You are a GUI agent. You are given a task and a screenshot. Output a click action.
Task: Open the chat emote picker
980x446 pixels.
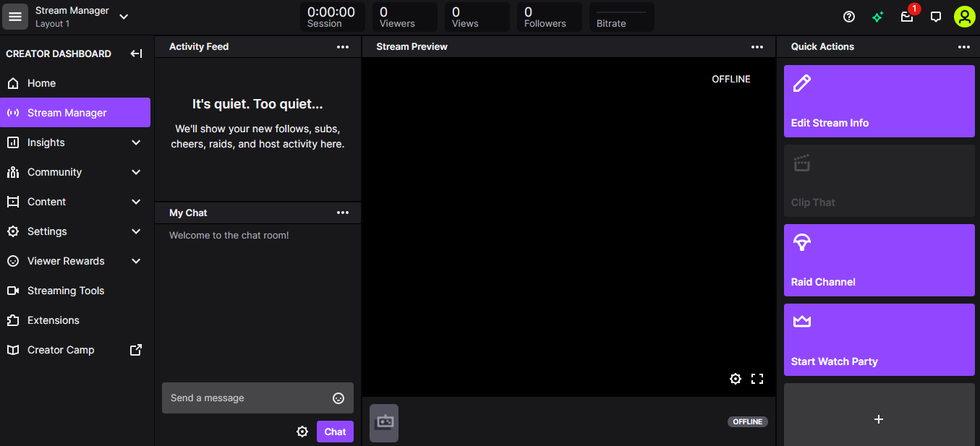(338, 398)
